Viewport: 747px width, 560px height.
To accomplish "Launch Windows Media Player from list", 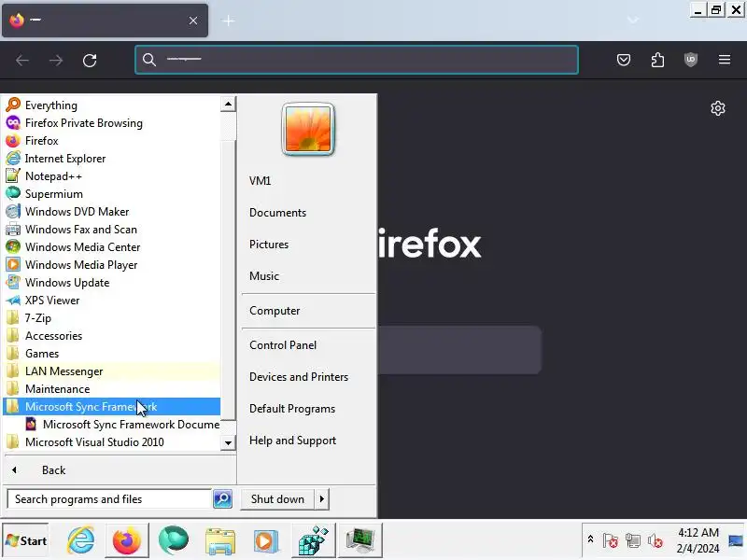I will pyautogui.click(x=112, y=265).
